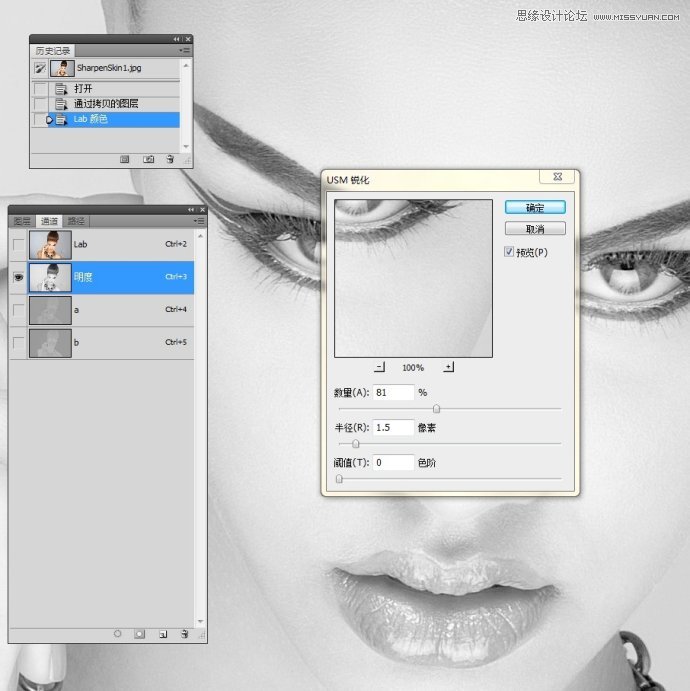Zoom in the USM preview
The height and width of the screenshot is (691, 690).
click(x=449, y=367)
